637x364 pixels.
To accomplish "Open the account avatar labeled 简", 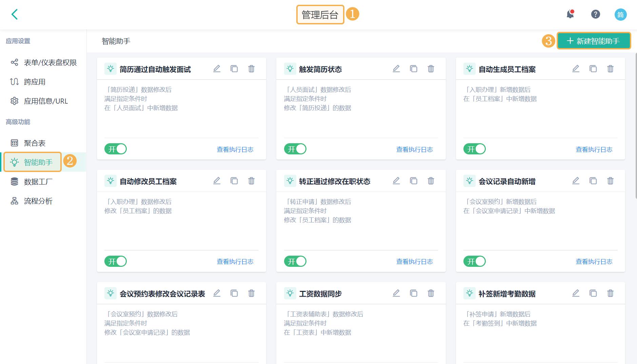I will coord(621,15).
